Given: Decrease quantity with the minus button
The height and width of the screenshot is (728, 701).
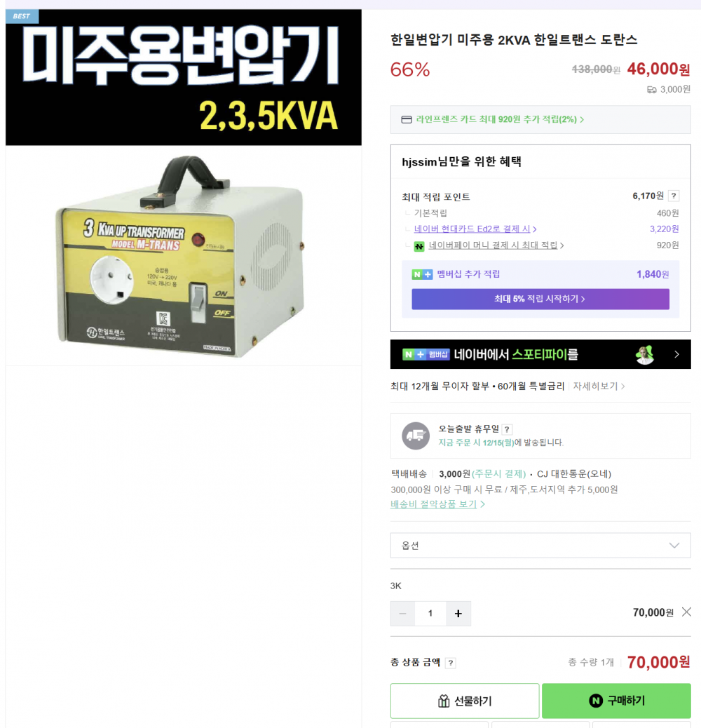Looking at the screenshot, I should pyautogui.click(x=402, y=613).
